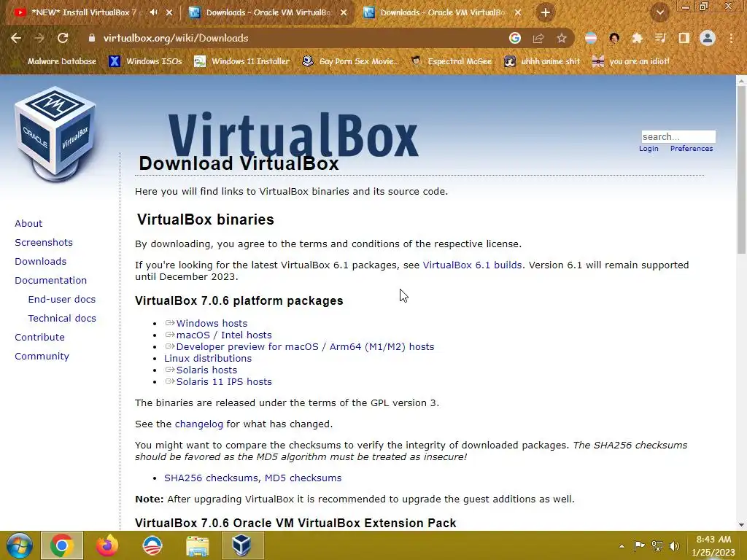The width and height of the screenshot is (747, 560).
Task: Open Malware Database bookmark
Action: tap(61, 61)
